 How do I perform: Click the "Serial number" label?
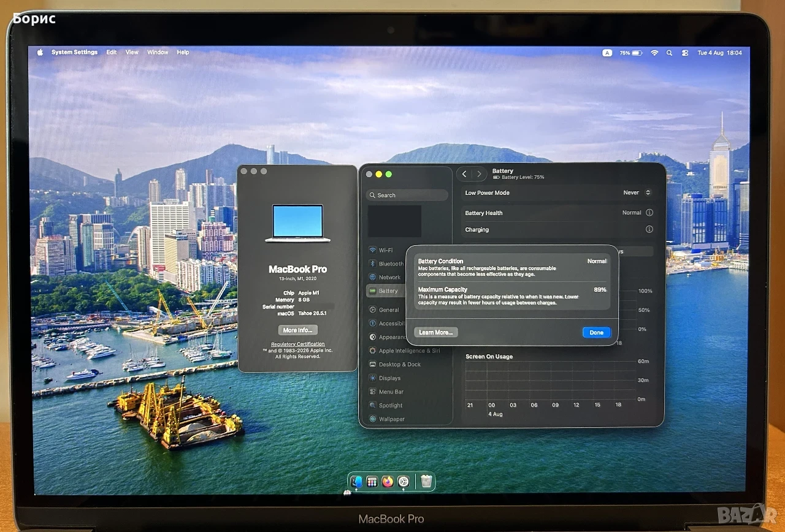point(278,306)
